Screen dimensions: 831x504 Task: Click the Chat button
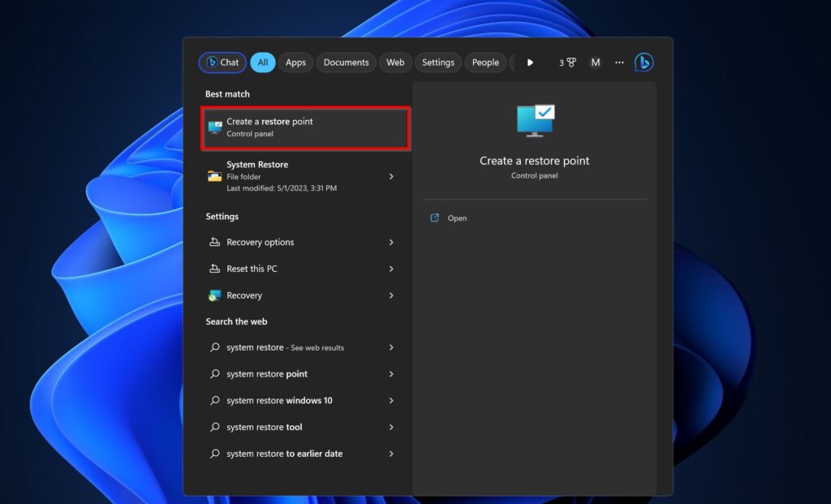click(222, 62)
